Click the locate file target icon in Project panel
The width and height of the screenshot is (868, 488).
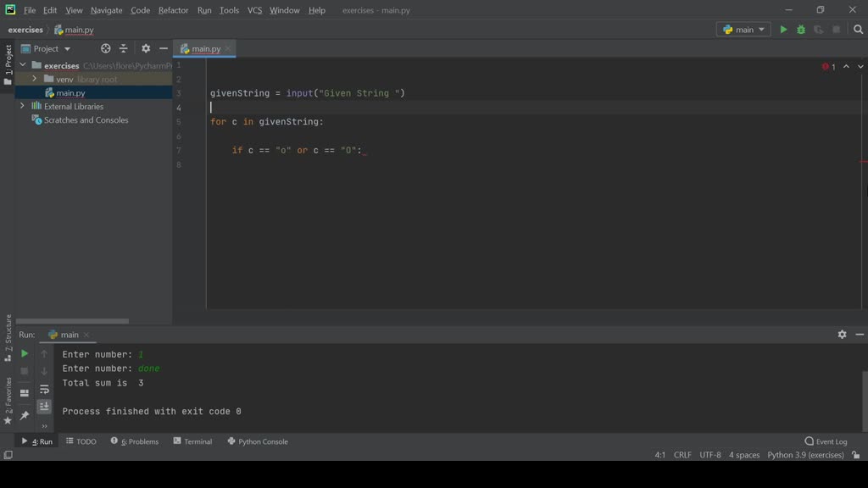pos(105,48)
